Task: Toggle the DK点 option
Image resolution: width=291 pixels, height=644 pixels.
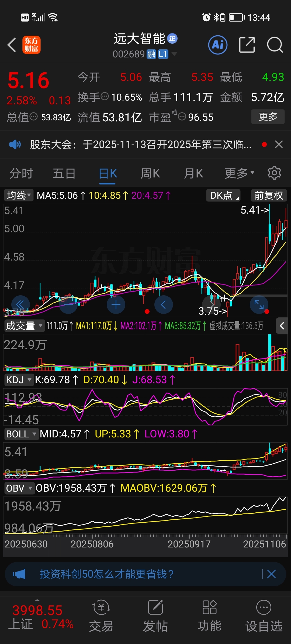Action: click(x=223, y=195)
